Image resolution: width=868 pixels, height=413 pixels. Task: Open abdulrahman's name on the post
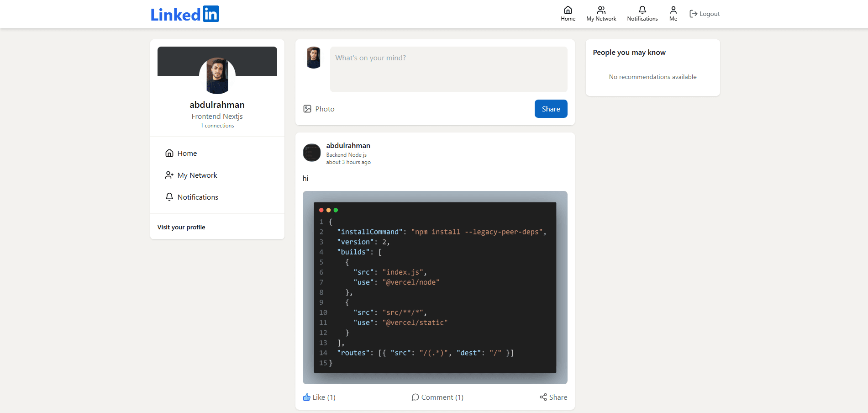point(348,145)
